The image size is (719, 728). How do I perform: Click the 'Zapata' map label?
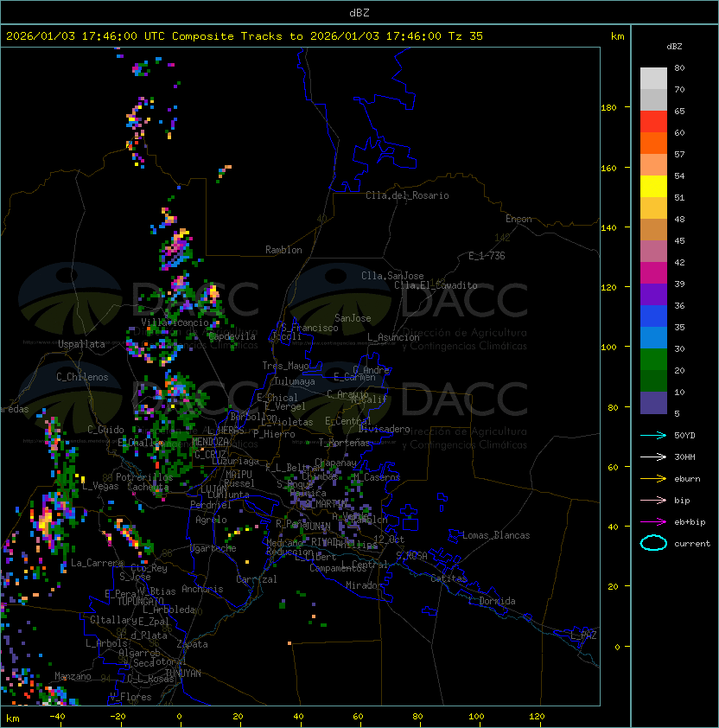tap(192, 644)
